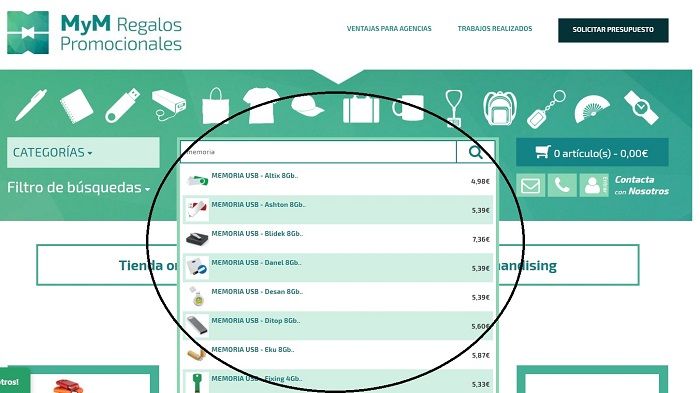Select MEMORIA USB - Eku 8Gb suggestion
The image size is (700, 393).
(x=338, y=355)
